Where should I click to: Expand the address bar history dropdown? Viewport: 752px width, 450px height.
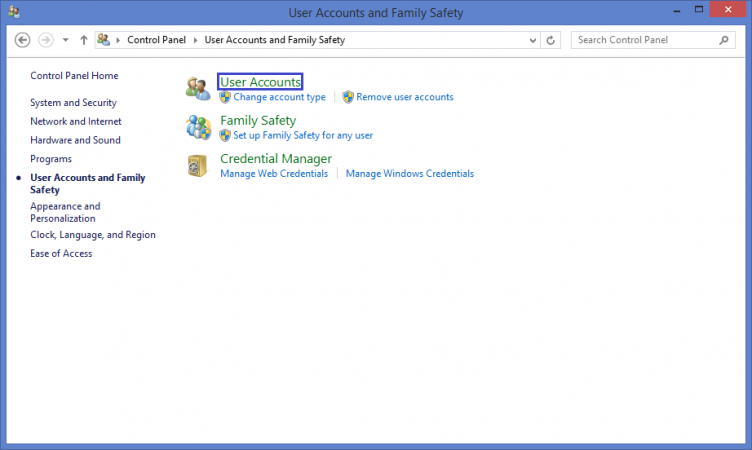532,40
